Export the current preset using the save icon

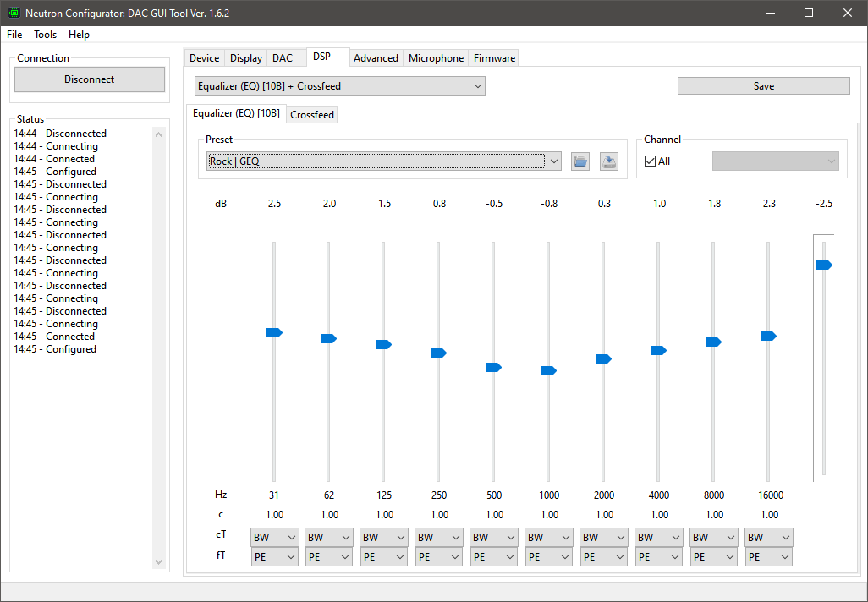coord(608,161)
